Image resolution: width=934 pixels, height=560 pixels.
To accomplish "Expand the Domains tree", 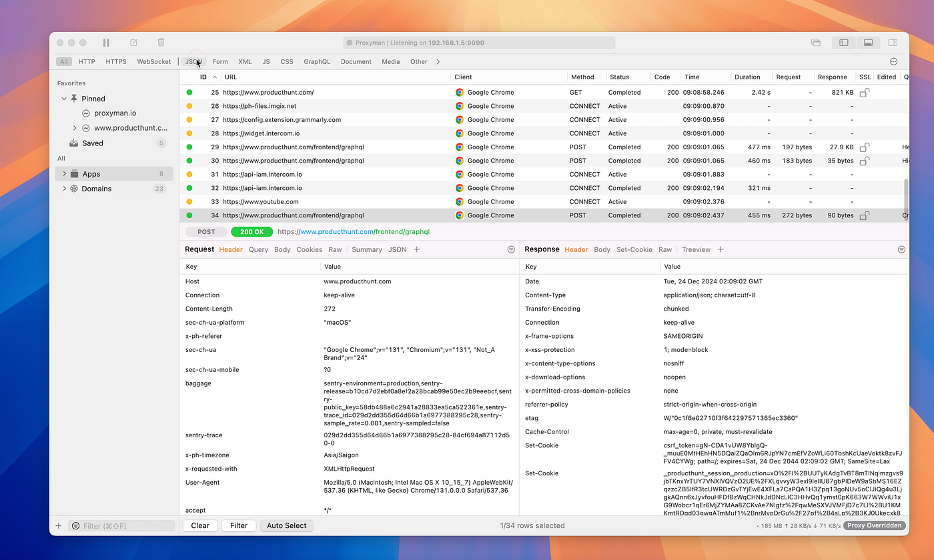I will pos(64,189).
